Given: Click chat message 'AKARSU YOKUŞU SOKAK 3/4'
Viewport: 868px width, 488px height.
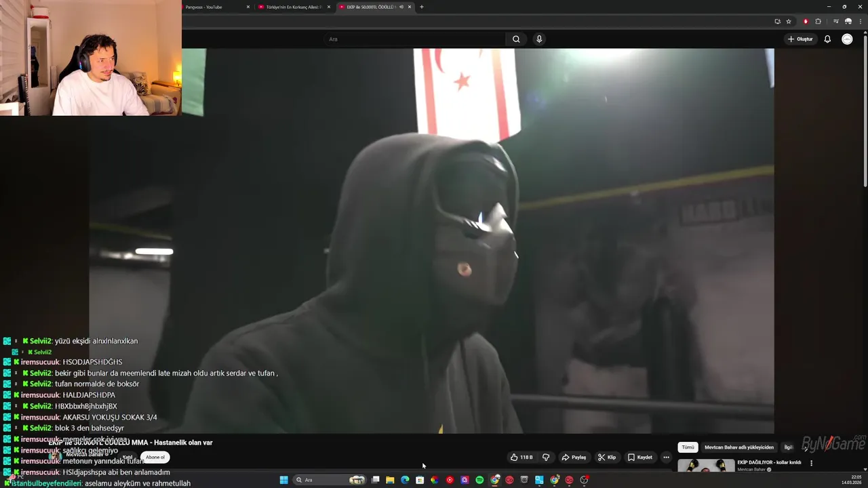Looking at the screenshot, I should (x=110, y=417).
